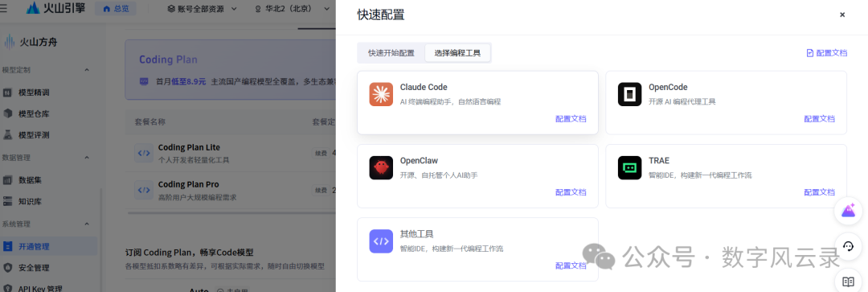Click the Coding Plan banner heading
This screenshot has width=868, height=292.
(168, 60)
